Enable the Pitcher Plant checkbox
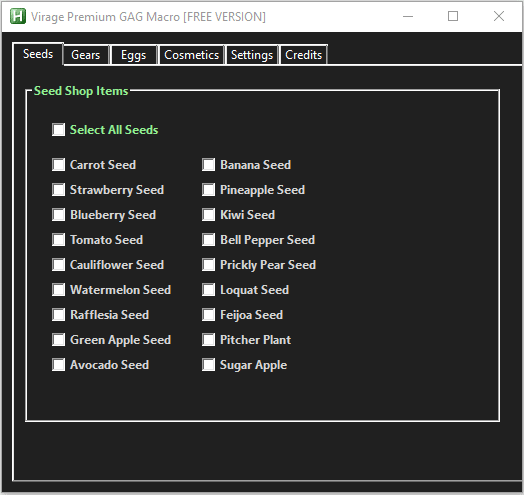The image size is (524, 495). tap(209, 340)
